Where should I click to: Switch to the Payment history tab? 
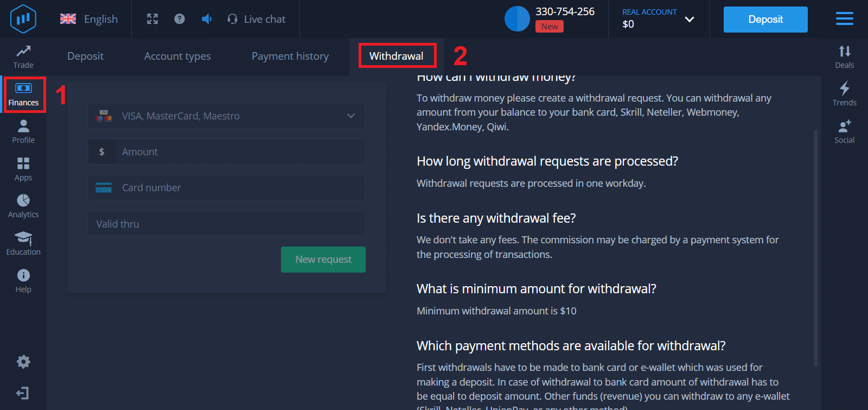click(290, 56)
